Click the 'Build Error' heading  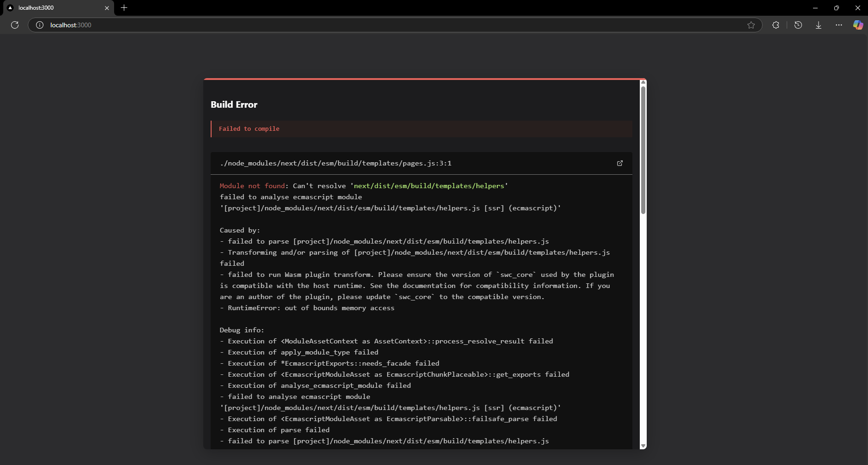click(234, 104)
